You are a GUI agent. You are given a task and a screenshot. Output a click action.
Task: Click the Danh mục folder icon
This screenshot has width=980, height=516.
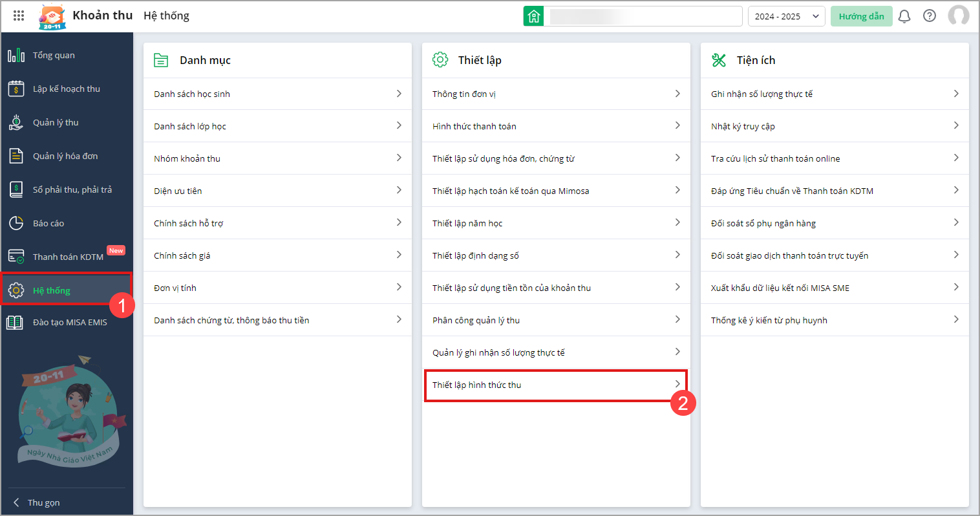click(161, 60)
